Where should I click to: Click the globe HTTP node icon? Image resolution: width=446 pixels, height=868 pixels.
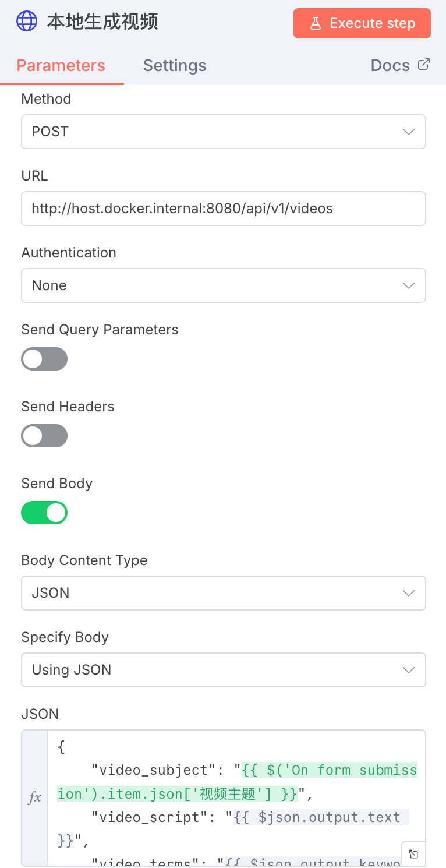click(27, 22)
